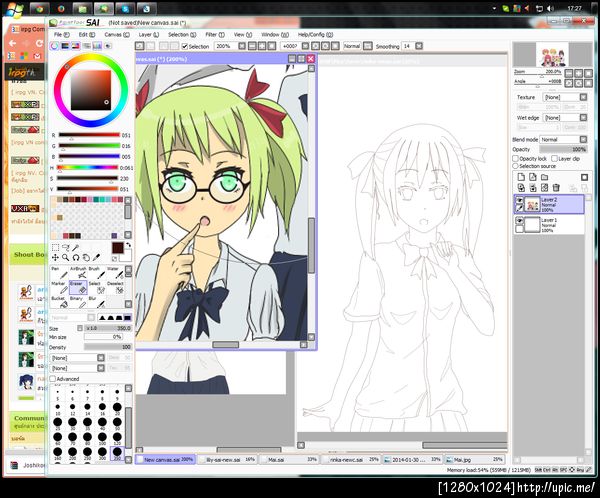600x498 pixels.
Task: Select the Blur tool
Action: coord(96,302)
